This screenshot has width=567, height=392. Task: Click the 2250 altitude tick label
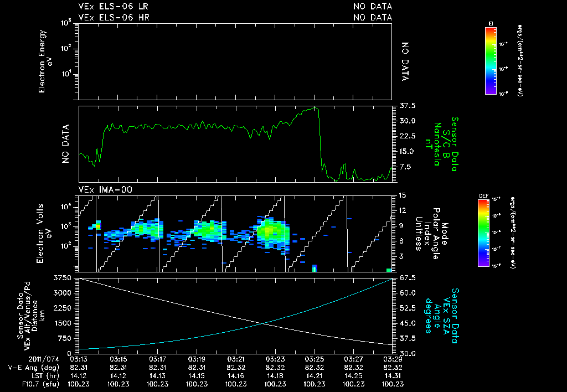pos(62,308)
